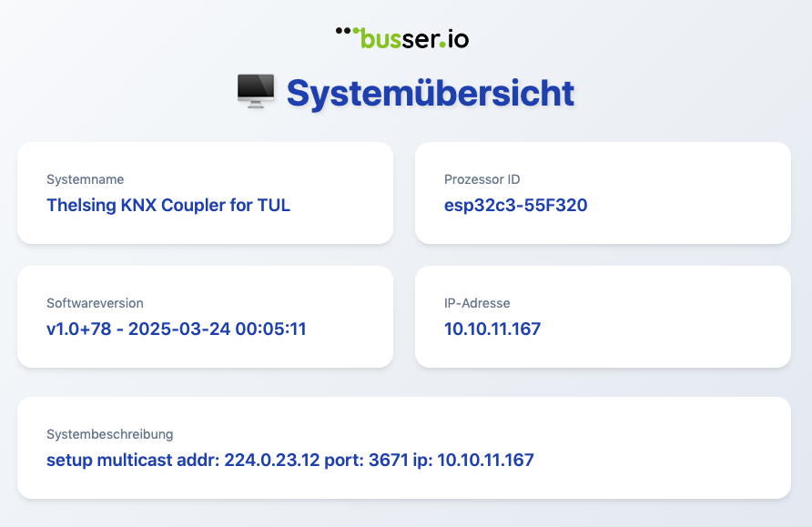Click the setup multicast addr description text

tap(290, 460)
